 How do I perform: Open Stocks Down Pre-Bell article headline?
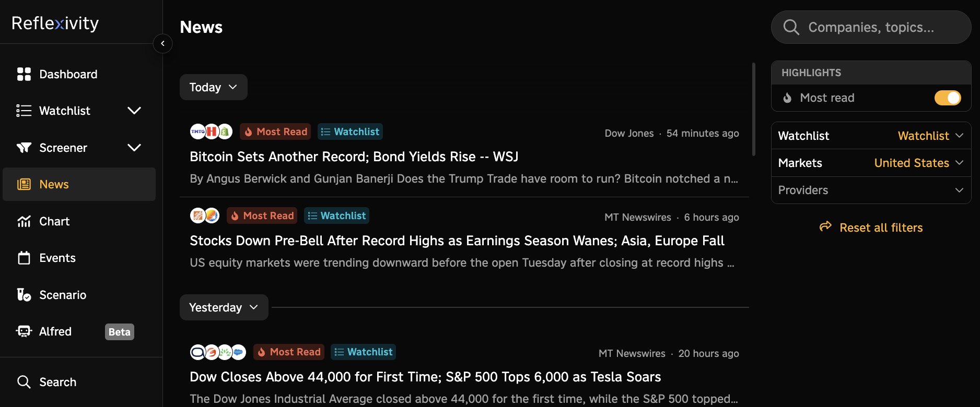pos(457,241)
